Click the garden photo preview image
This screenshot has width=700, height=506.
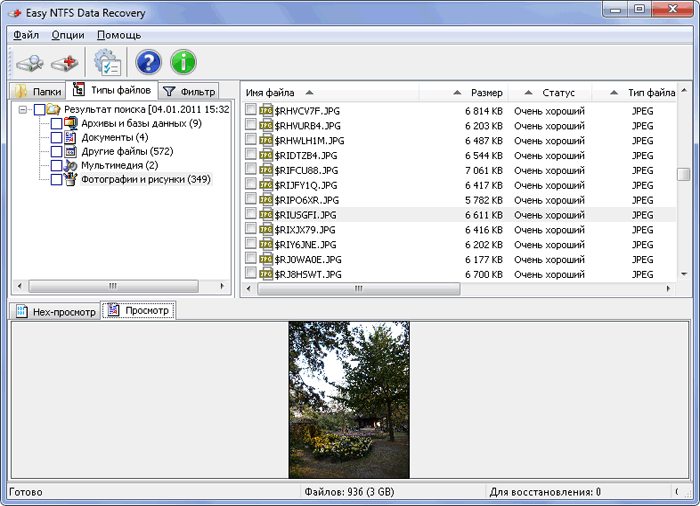349,399
